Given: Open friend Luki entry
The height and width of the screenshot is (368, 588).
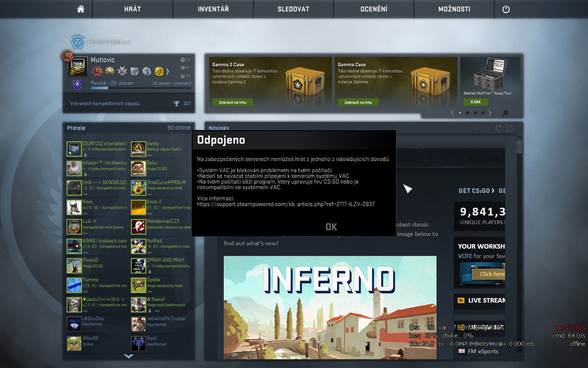Looking at the screenshot, I should [x=97, y=227].
